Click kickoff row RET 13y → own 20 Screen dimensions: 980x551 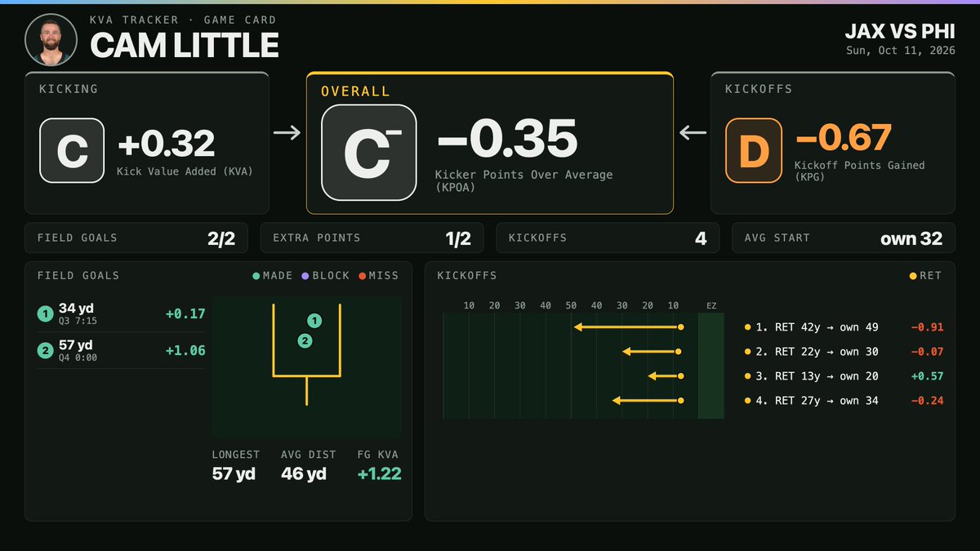(x=844, y=376)
